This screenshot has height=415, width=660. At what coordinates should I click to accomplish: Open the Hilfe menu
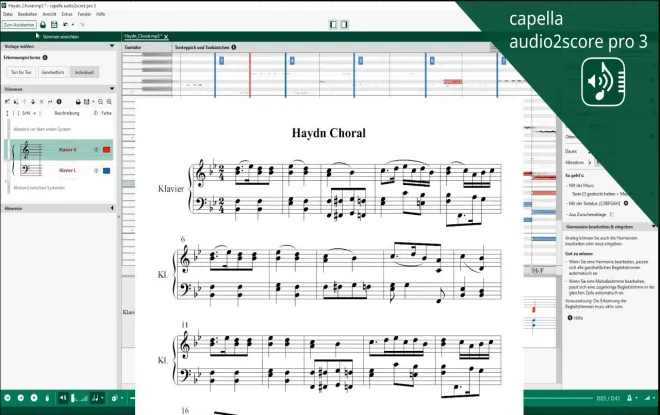[101, 14]
